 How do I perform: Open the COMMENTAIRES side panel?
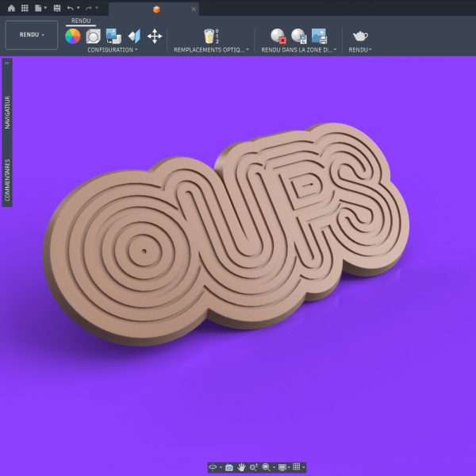7,180
